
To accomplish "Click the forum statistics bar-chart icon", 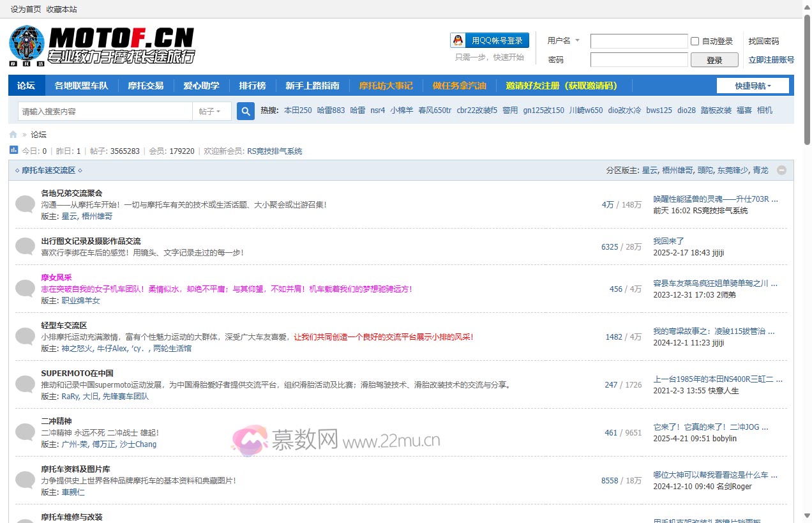I will point(14,150).
